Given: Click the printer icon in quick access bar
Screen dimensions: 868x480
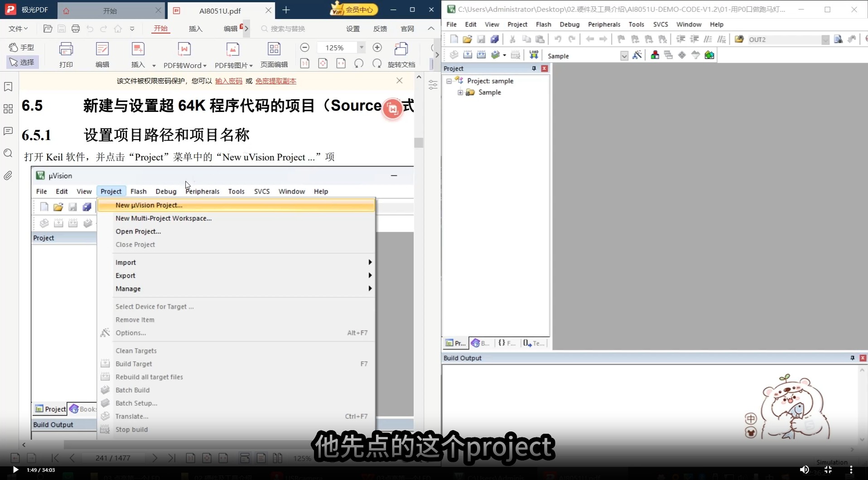Looking at the screenshot, I should [x=76, y=29].
